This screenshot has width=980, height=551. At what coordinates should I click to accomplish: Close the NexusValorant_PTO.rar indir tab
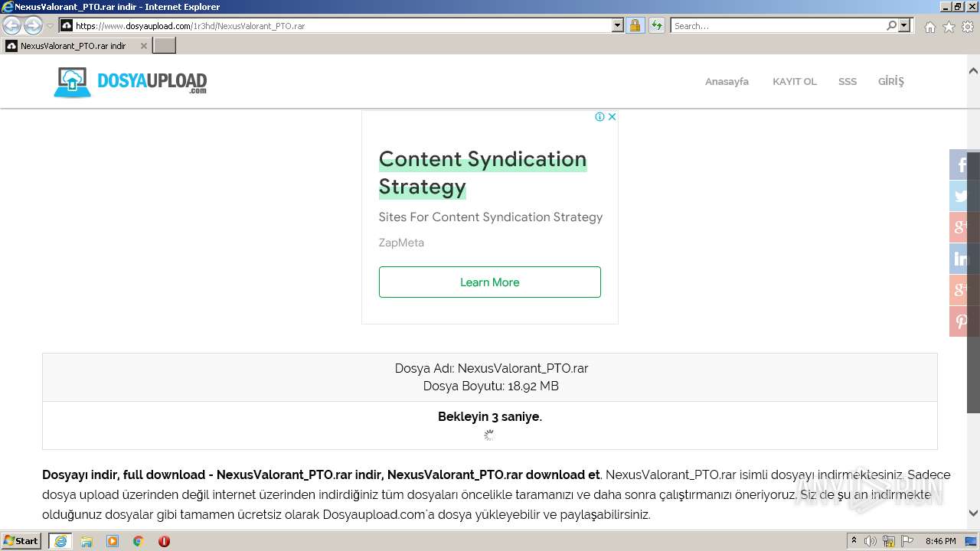tap(143, 46)
